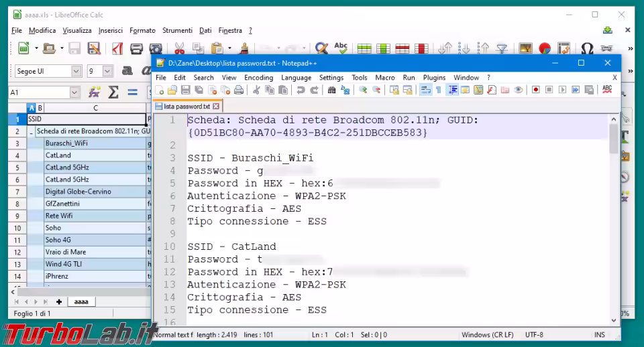The width and height of the screenshot is (644, 347).
Task: Click the Undo arrow in Notepad++ toolbar
Action: click(x=301, y=90)
